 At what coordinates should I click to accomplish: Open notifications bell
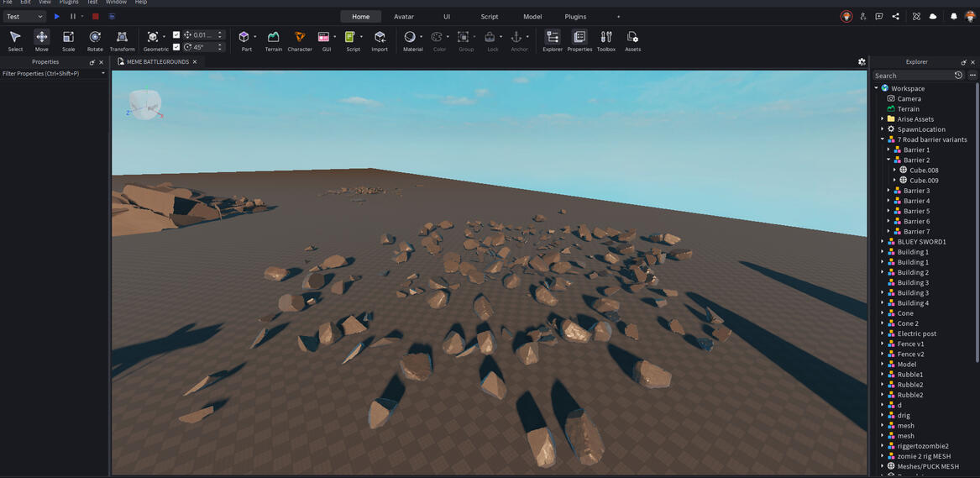[954, 16]
